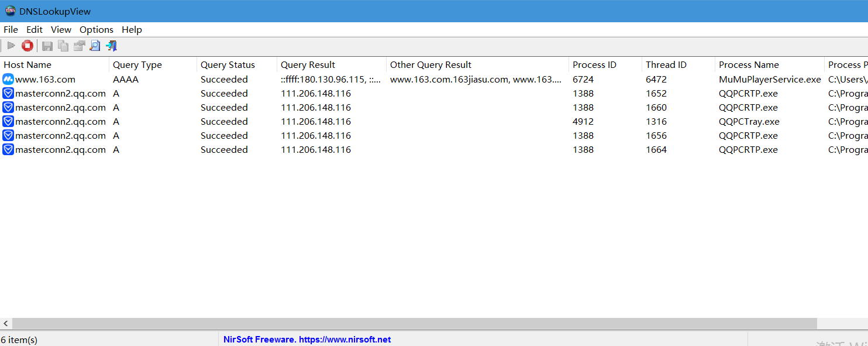
Task: Click the thread ID 1652 cell
Action: pos(656,93)
